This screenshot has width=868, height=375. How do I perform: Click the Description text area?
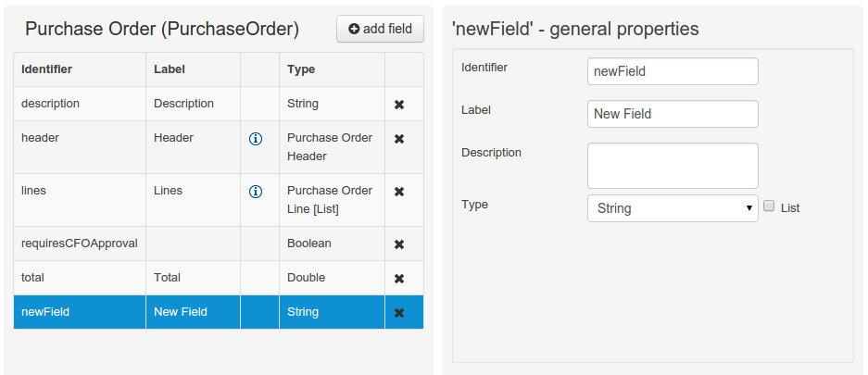[673, 166]
